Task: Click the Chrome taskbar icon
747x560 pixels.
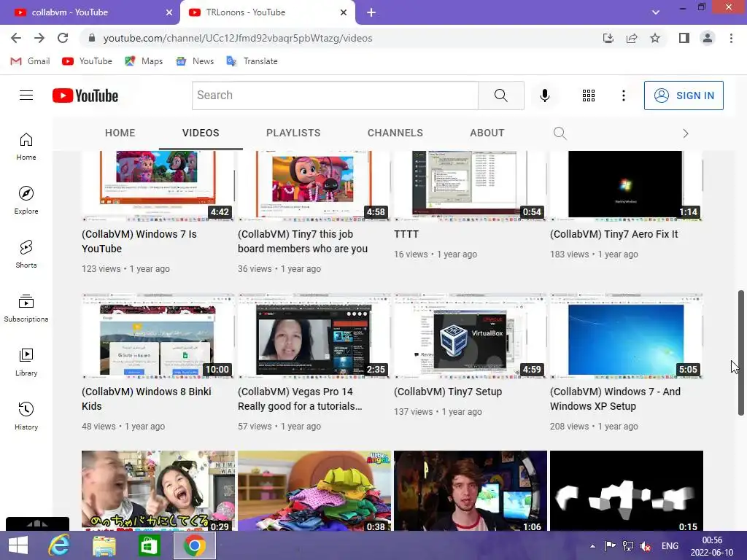Action: click(x=194, y=545)
